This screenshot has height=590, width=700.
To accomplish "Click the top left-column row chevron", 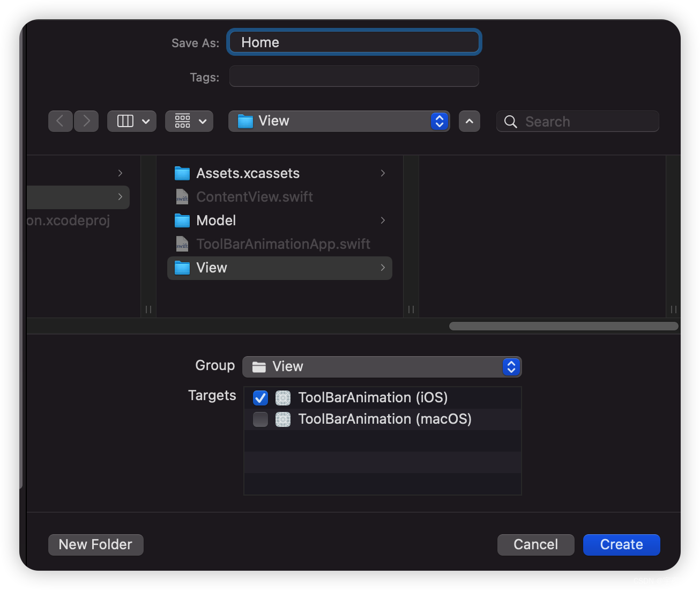I will point(120,173).
